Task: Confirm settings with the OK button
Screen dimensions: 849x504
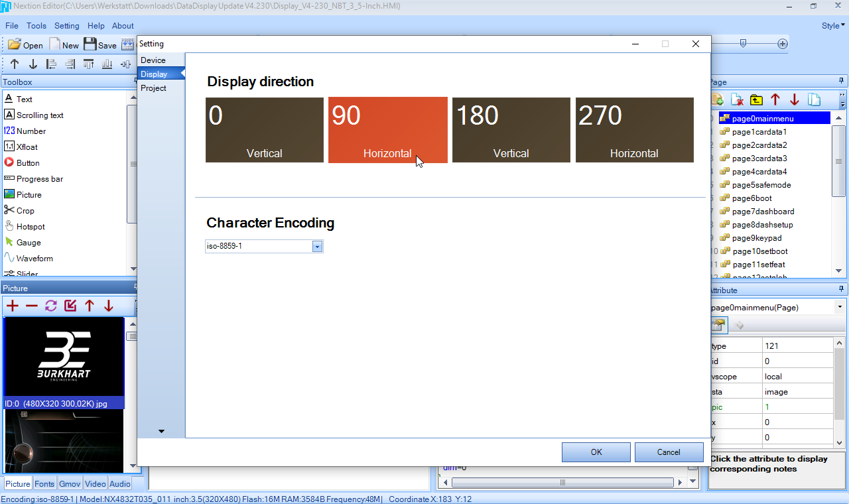Action: click(x=596, y=452)
